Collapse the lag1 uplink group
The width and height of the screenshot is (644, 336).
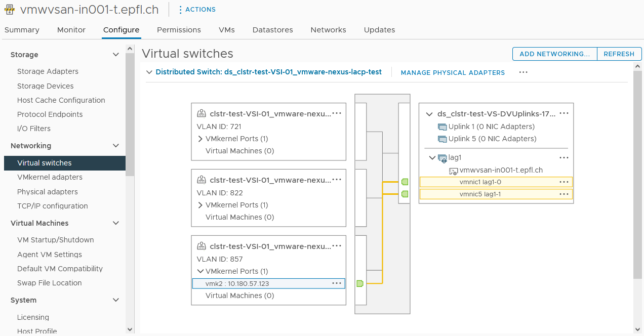click(x=432, y=158)
